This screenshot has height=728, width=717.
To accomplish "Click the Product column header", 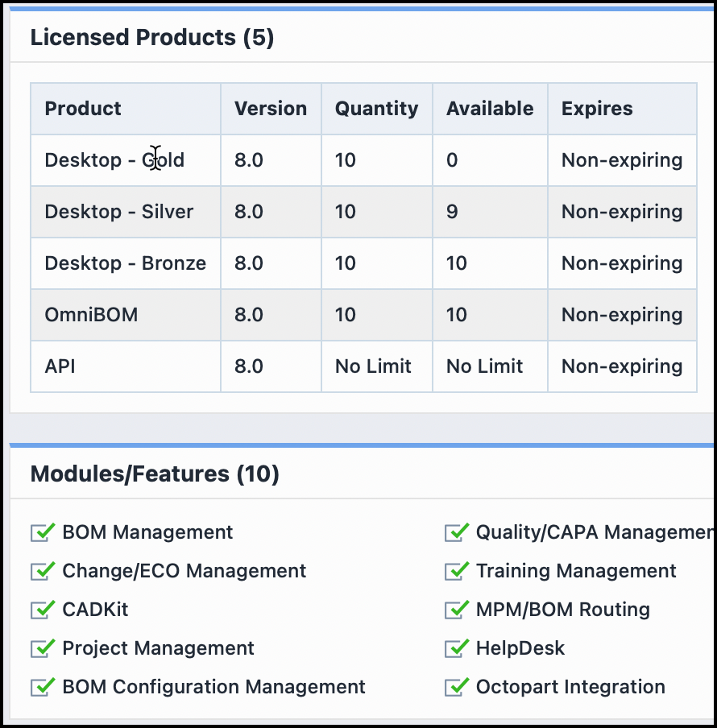I will (83, 109).
